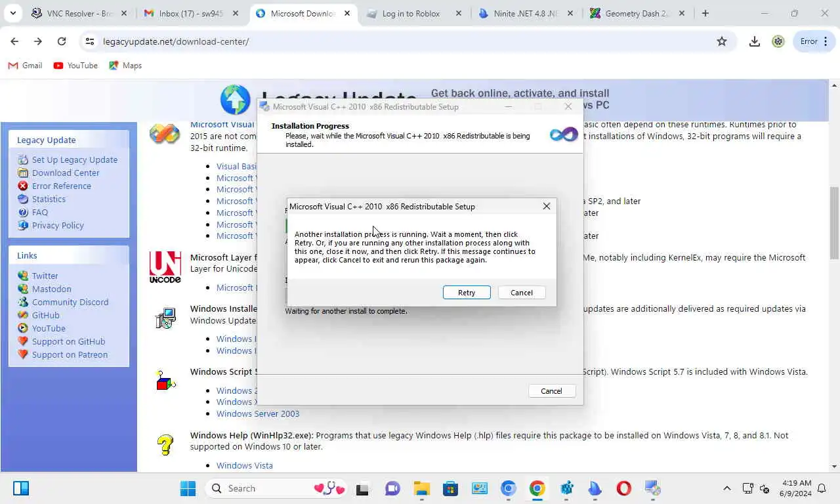This screenshot has width=840, height=504.
Task: Show hidden system tray icons
Action: (726, 488)
